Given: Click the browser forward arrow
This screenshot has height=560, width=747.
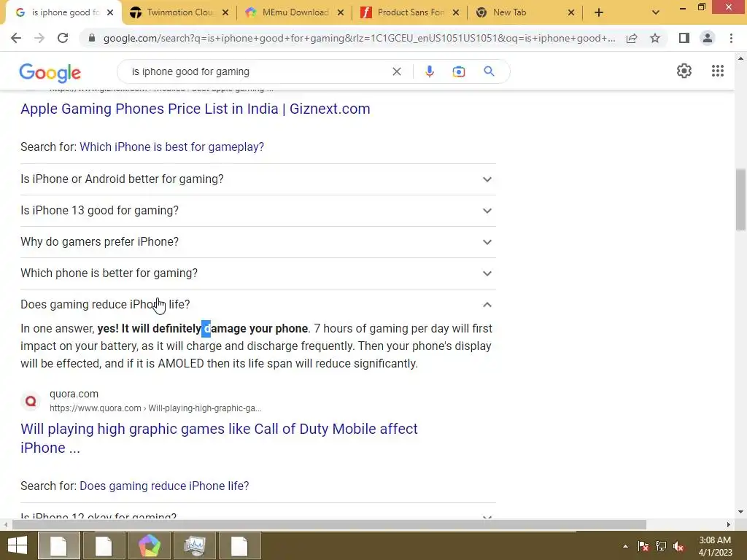Looking at the screenshot, I should (39, 38).
